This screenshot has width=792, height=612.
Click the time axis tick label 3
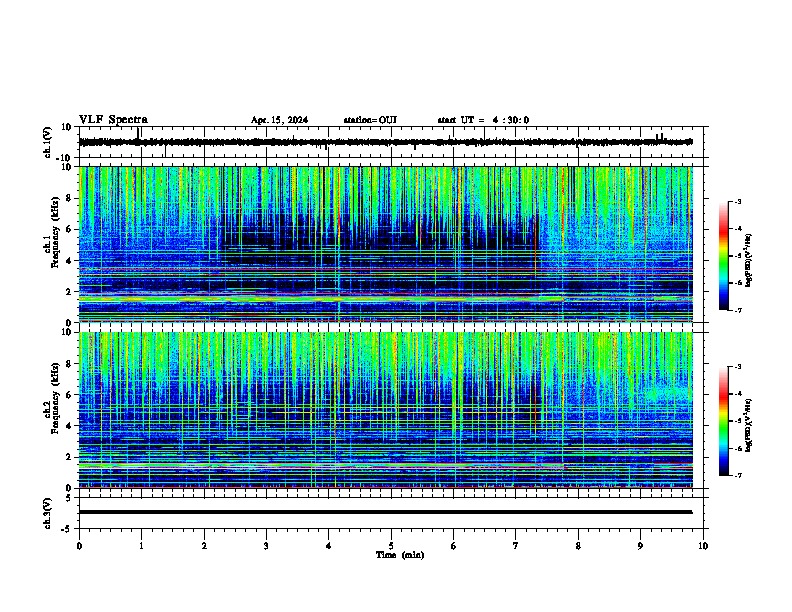tap(266, 546)
